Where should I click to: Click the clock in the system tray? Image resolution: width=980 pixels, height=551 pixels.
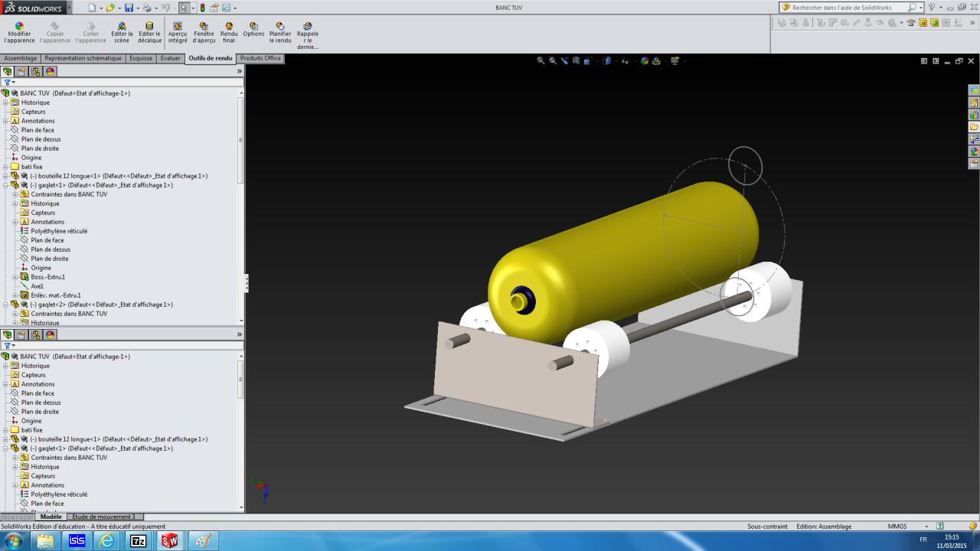(x=952, y=541)
